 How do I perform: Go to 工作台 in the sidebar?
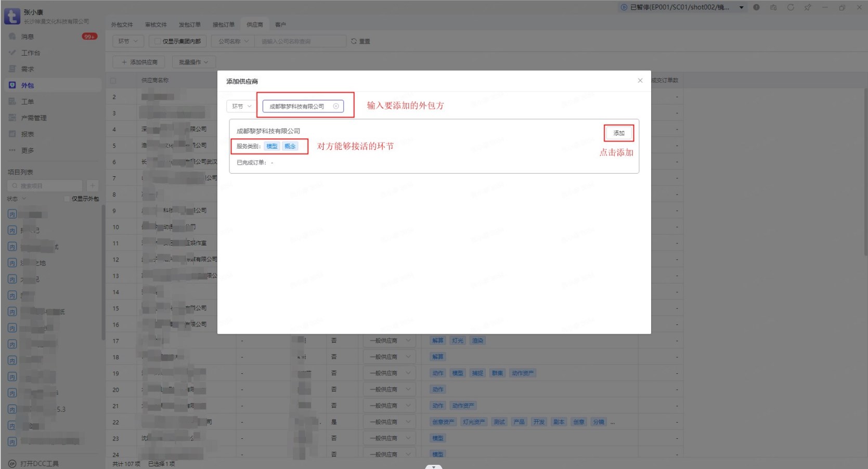pos(30,53)
